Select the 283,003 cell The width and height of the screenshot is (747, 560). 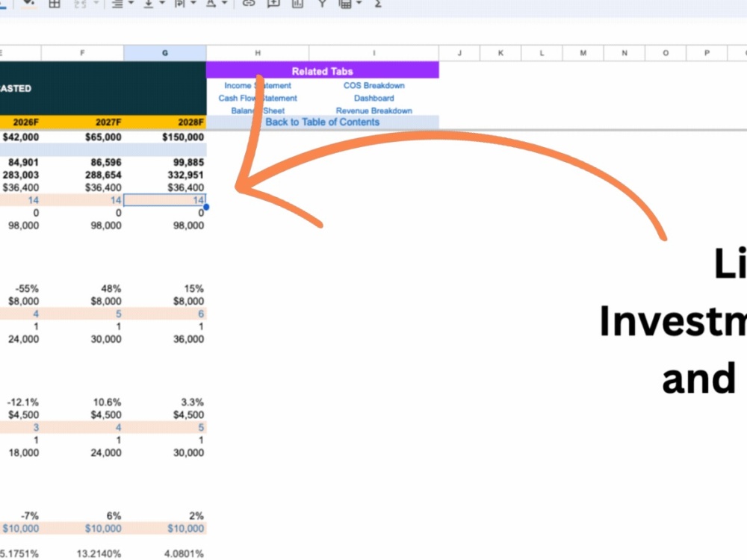(x=20, y=175)
